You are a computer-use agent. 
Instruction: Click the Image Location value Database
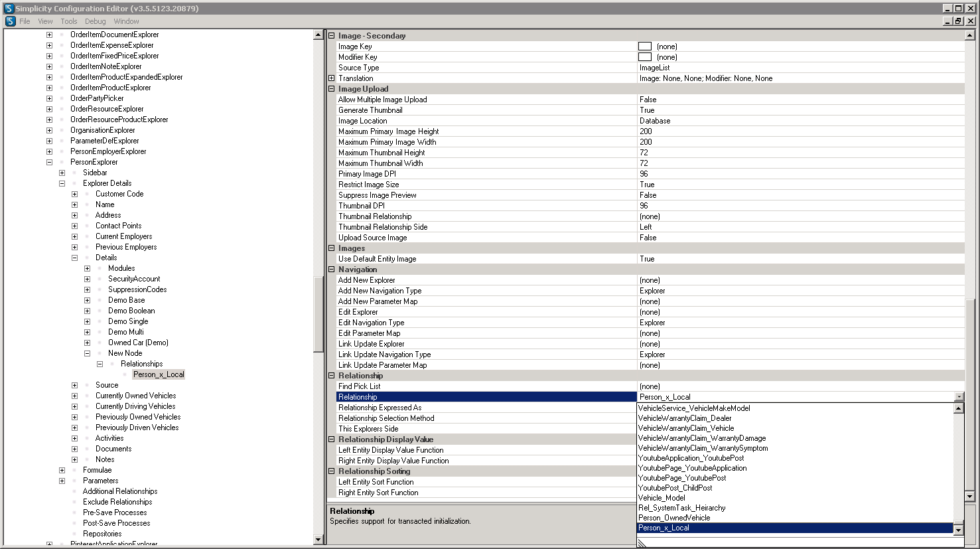(655, 121)
